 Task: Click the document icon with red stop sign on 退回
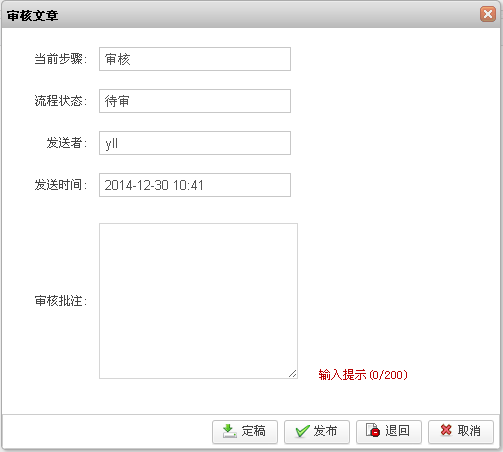[373, 430]
